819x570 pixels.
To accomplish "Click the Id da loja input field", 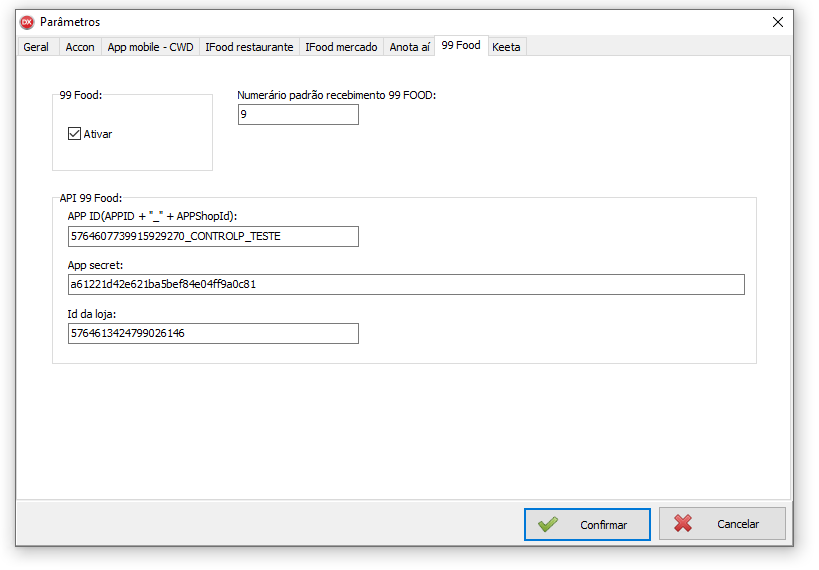I will point(213,333).
